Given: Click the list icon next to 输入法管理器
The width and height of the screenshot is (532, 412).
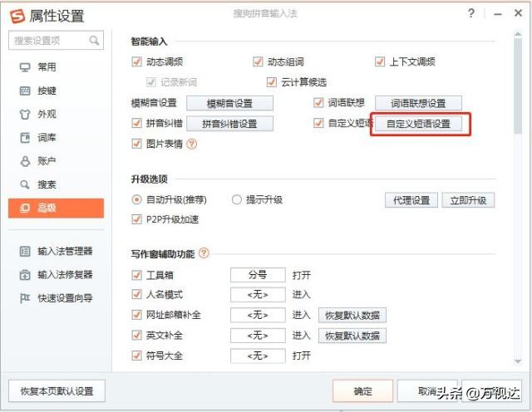Looking at the screenshot, I should 25,251.
